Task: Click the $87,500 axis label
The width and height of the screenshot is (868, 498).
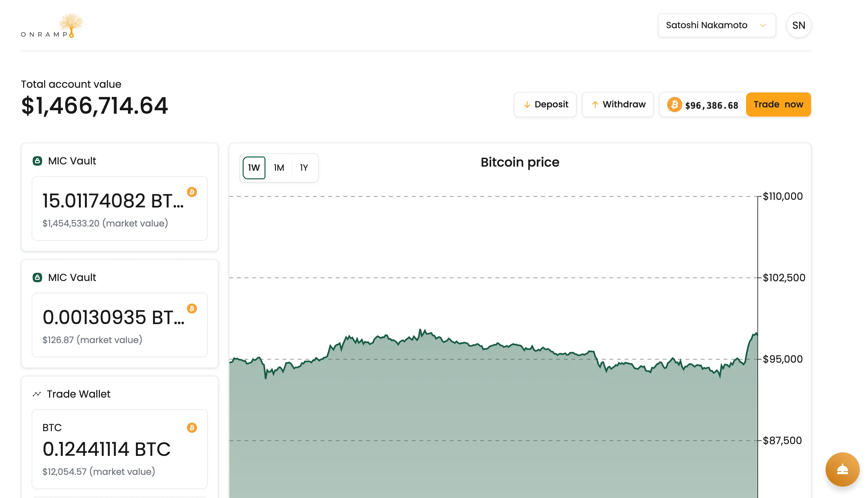Action: 782,441
